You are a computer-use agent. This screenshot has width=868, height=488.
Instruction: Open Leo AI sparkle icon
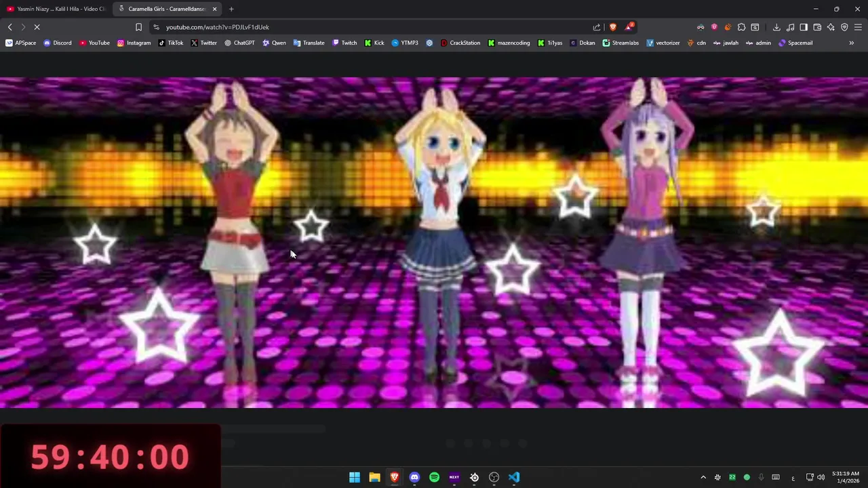tap(831, 27)
